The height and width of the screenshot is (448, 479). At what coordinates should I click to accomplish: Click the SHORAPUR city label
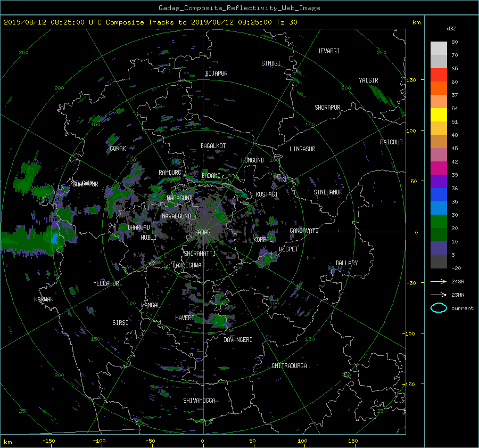tap(327, 108)
